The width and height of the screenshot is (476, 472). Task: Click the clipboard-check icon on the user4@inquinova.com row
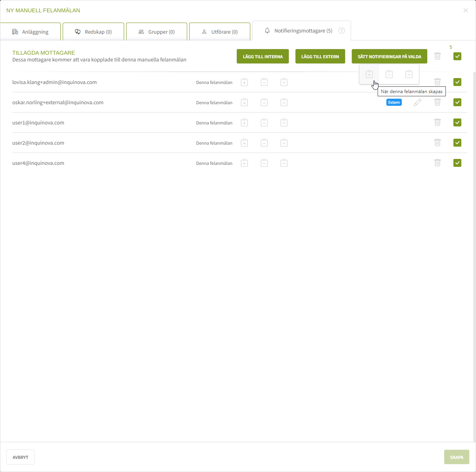(284, 163)
